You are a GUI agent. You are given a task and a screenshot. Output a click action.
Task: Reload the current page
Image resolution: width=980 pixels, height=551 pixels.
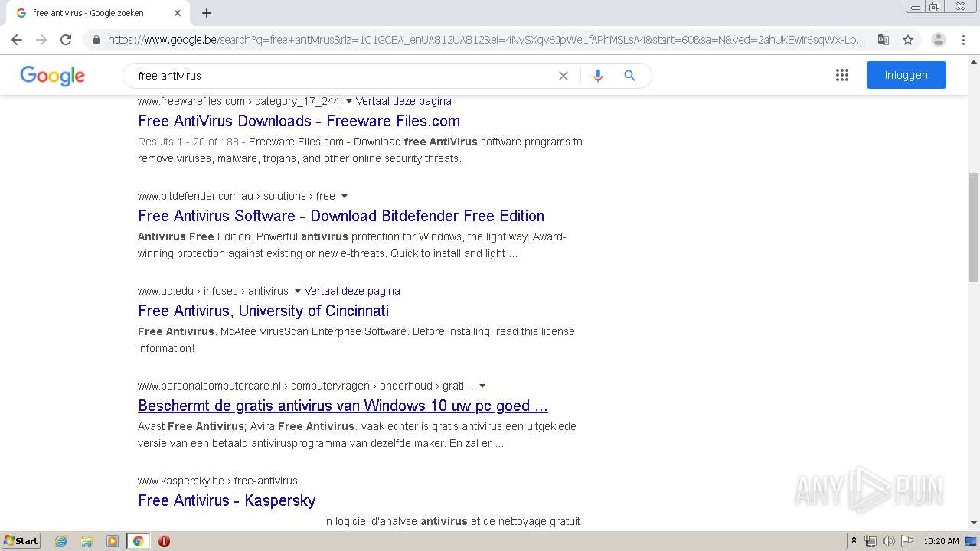[66, 40]
